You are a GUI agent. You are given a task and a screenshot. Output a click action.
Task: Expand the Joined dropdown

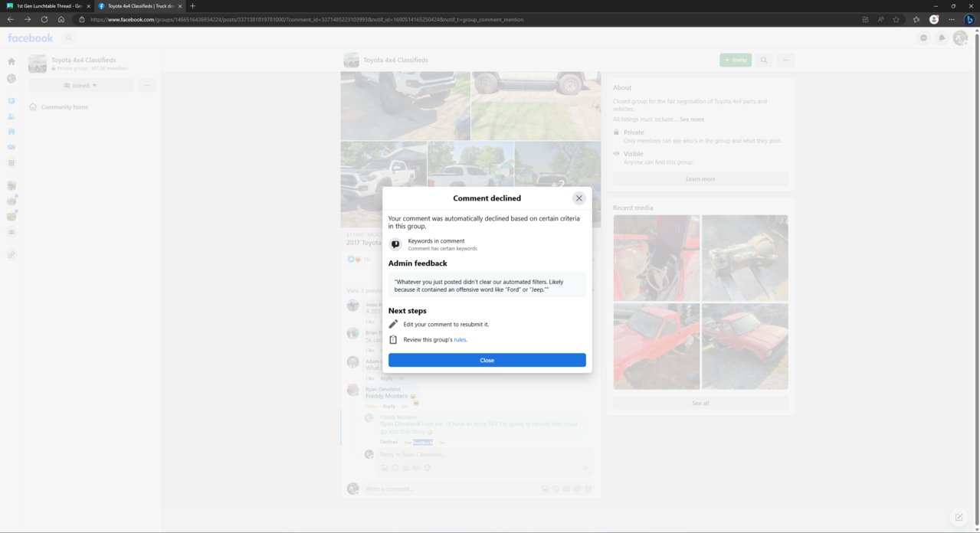coord(80,85)
